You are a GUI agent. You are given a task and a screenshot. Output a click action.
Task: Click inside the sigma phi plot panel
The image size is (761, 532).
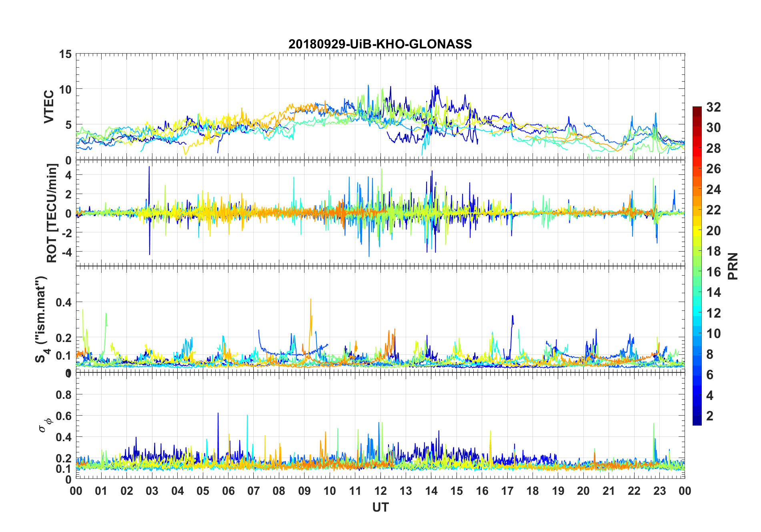coord(380,426)
